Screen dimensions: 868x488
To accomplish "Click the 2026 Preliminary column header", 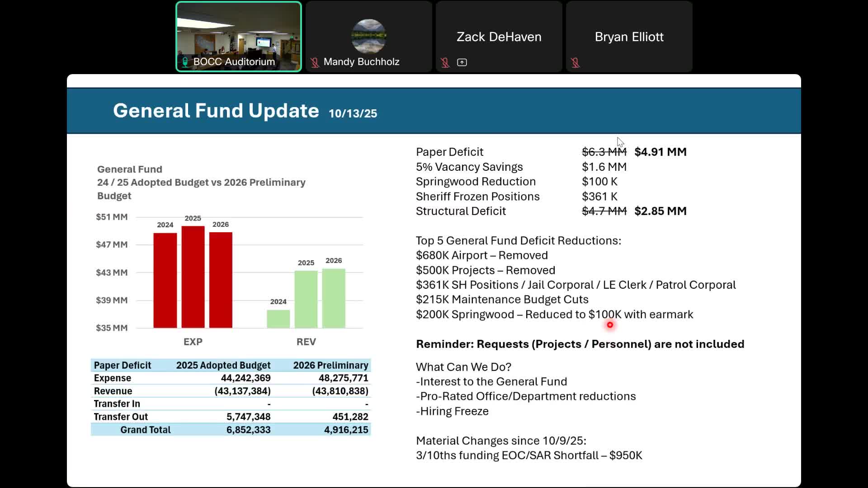I will [330, 365].
